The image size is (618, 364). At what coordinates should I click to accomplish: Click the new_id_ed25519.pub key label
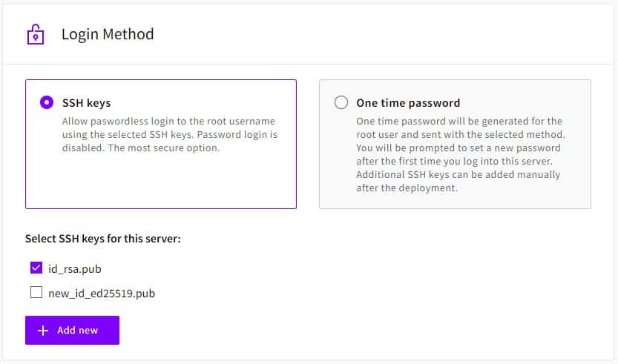point(102,294)
